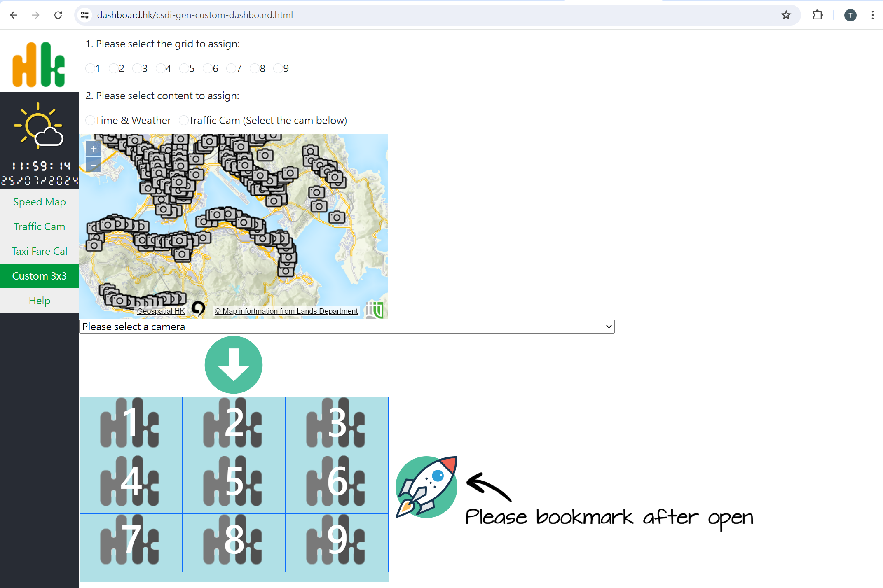Image resolution: width=883 pixels, height=588 pixels.
Task: Open the camera selection dropdown
Action: pyautogui.click(x=347, y=326)
